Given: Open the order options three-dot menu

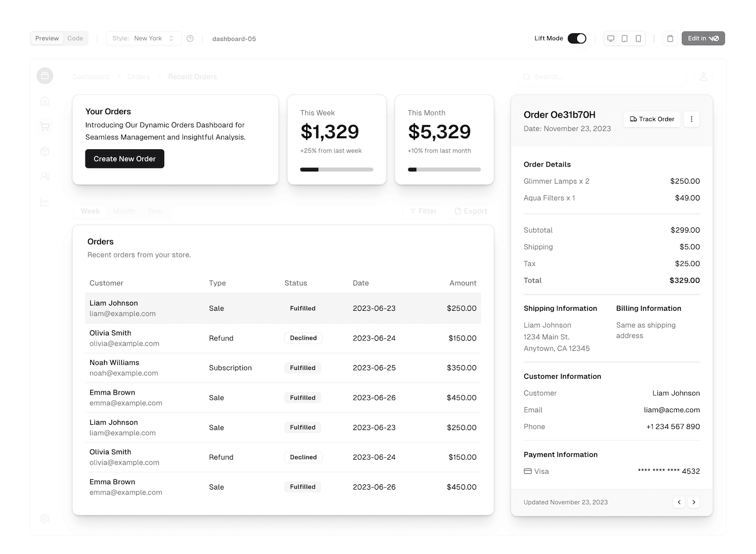Looking at the screenshot, I should point(692,119).
